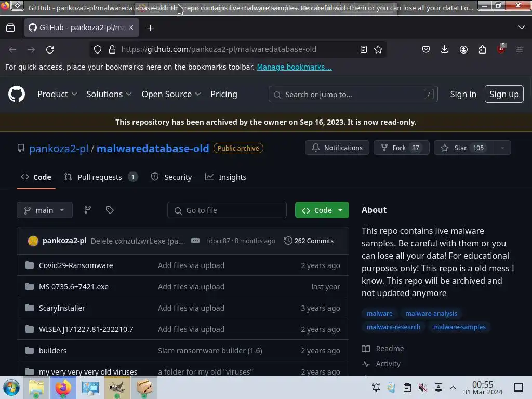The height and width of the screenshot is (399, 532).
Task: Open Firefox hamburger application menu
Action: (520, 49)
